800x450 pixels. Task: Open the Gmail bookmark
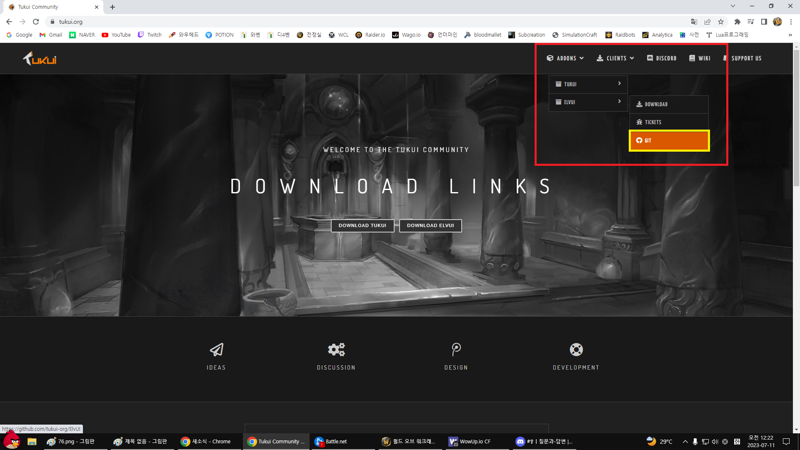click(51, 35)
